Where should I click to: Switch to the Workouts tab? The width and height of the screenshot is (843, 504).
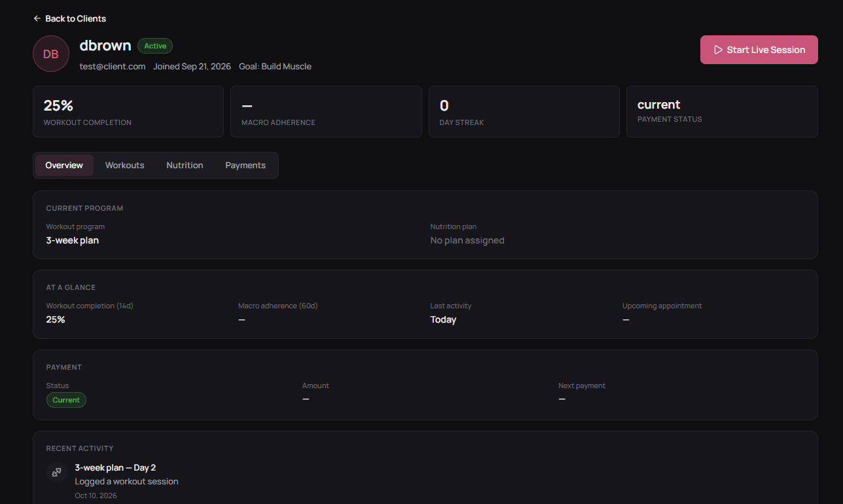(124, 165)
